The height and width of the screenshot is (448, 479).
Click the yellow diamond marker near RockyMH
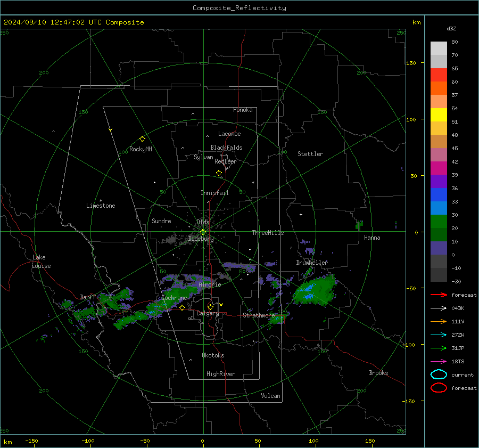pos(142,139)
